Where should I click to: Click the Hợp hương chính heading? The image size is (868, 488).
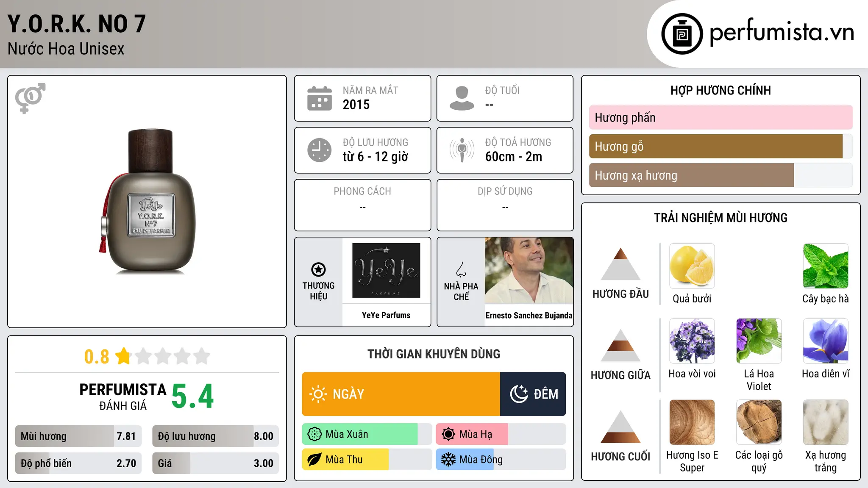[x=721, y=90]
